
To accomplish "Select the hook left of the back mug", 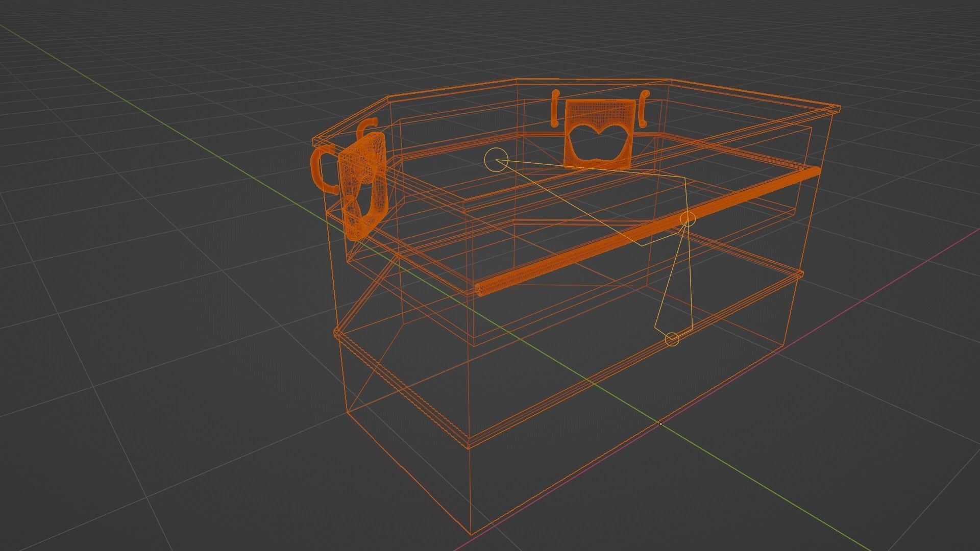I will (555, 109).
